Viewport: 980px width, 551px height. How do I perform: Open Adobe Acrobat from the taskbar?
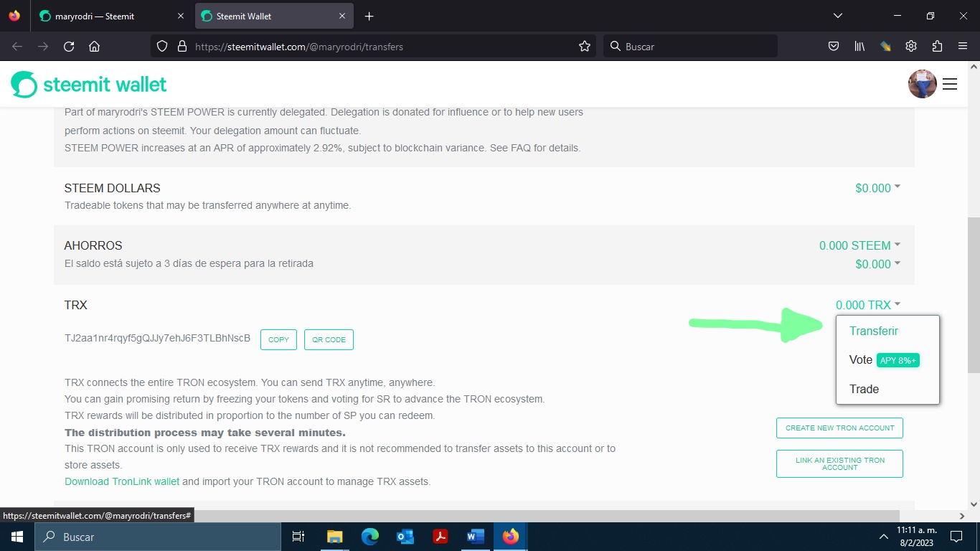440,537
